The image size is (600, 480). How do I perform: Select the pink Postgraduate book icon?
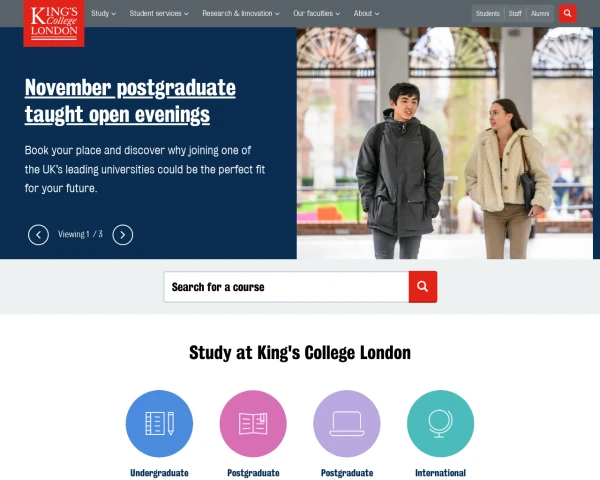(x=253, y=423)
